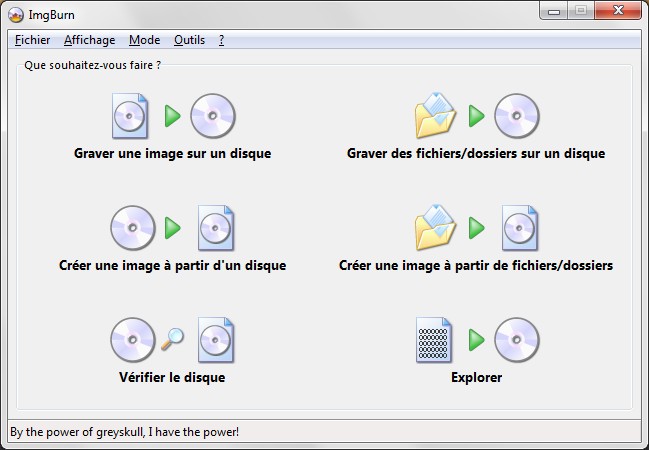Click the image file icon above Vérifier le disque
Image resolution: width=649 pixels, height=450 pixels.
click(x=216, y=340)
